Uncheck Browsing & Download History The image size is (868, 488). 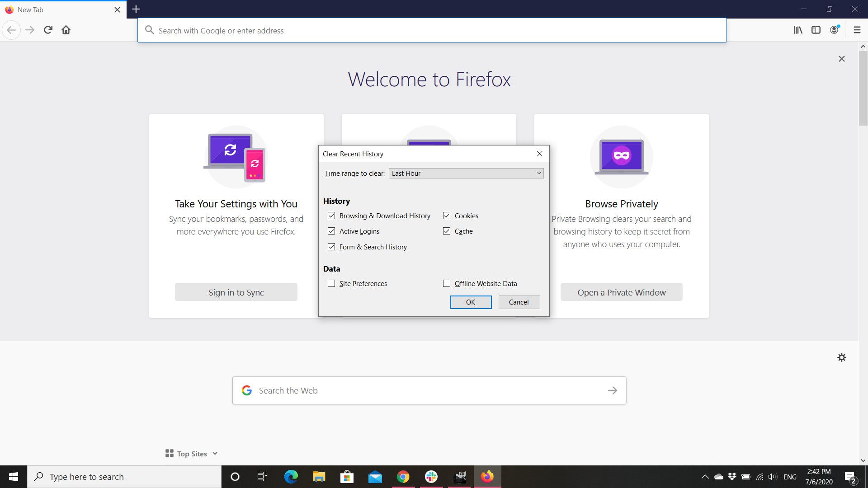[x=331, y=216]
